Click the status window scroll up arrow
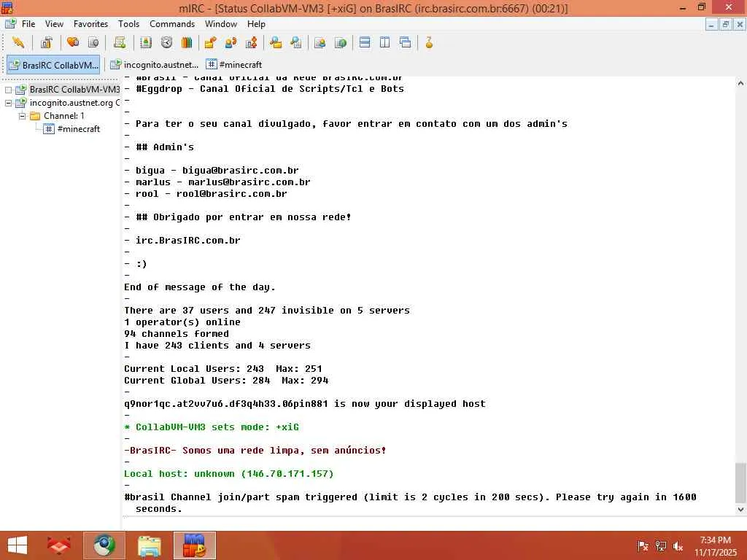 pos(740,83)
